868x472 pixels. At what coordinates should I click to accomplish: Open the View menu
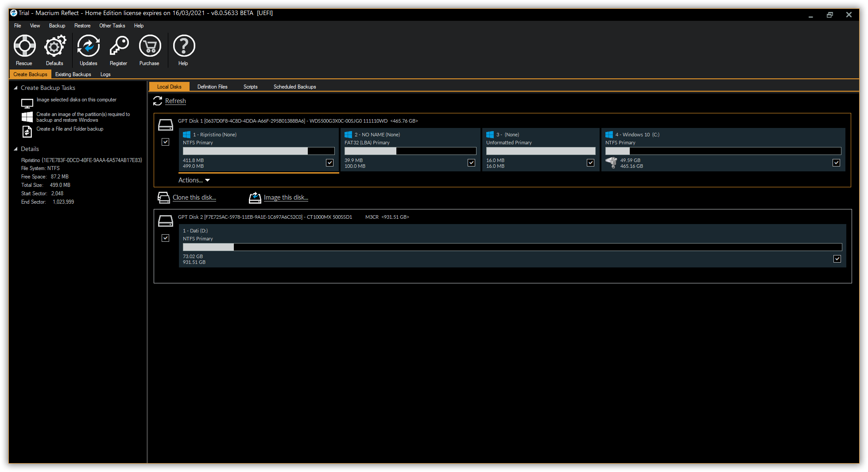(x=35, y=26)
